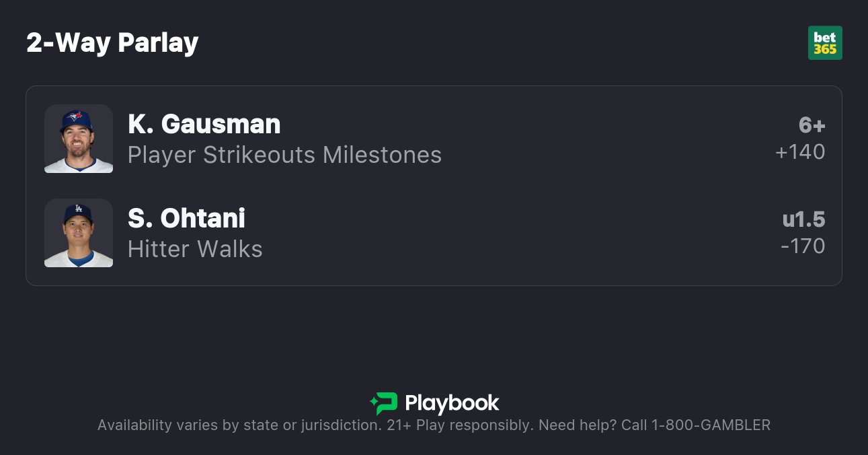Open K. Gausman's player headshot
Image resolution: width=868 pixels, height=455 pixels.
[79, 139]
